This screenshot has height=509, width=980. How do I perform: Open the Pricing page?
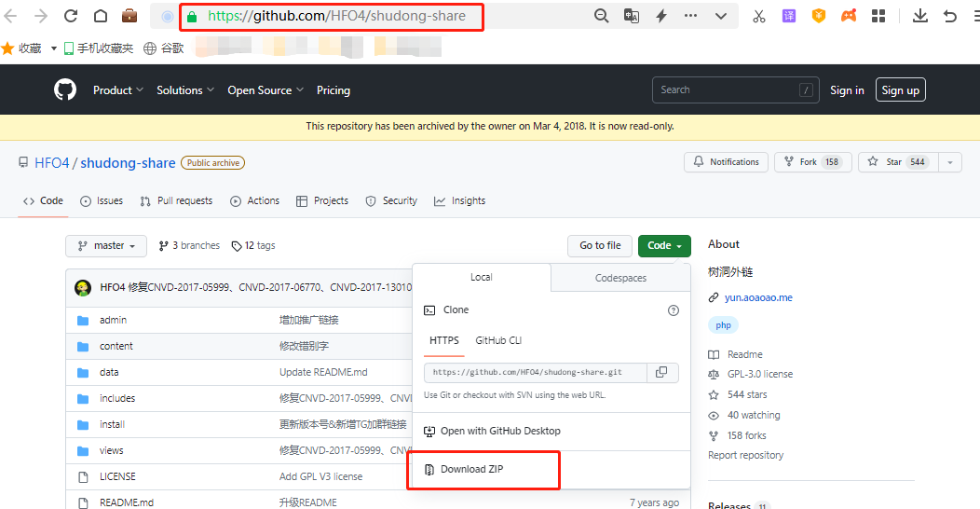click(333, 90)
